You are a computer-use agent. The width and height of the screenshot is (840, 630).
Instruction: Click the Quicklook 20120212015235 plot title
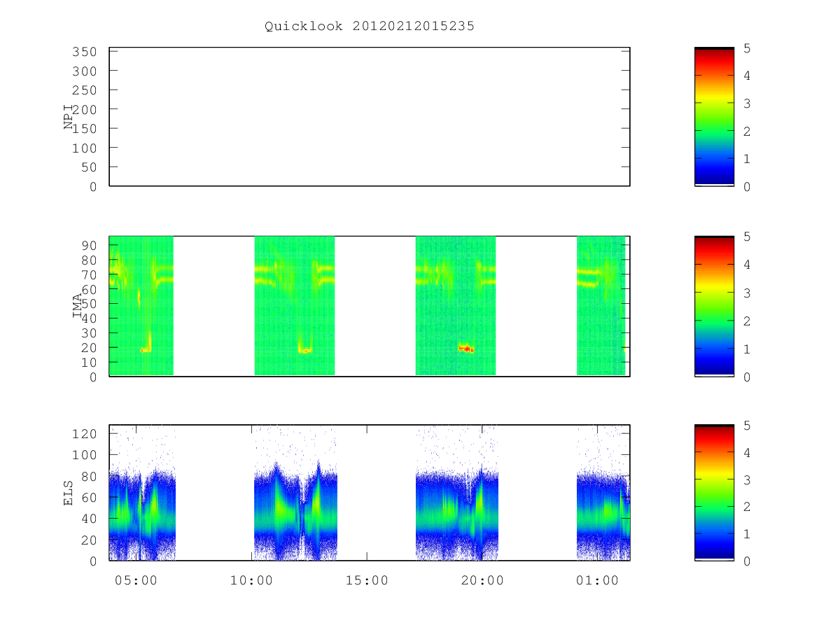(370, 27)
